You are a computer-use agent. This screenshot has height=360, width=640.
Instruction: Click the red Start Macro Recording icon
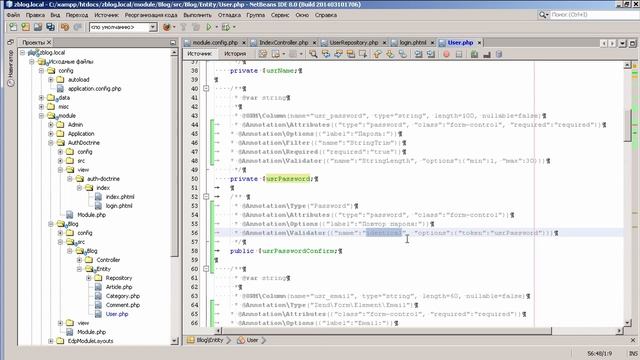coord(447,54)
